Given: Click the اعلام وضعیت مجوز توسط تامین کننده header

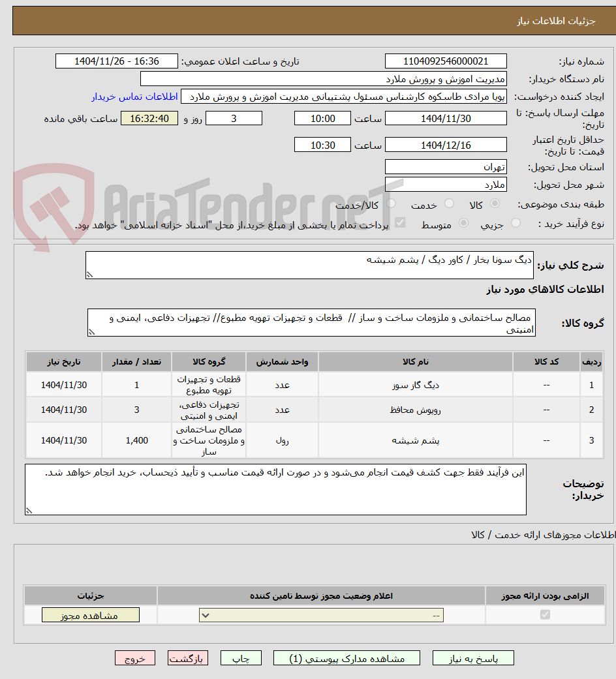Looking at the screenshot, I should (x=321, y=596).
